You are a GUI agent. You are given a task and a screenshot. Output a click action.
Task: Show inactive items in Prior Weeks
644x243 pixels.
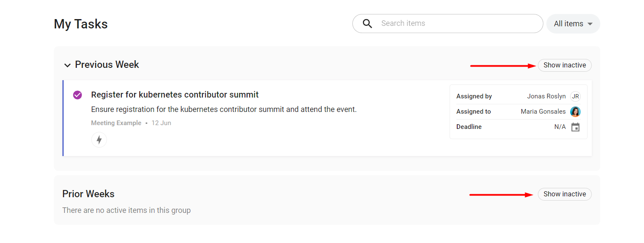(565, 194)
